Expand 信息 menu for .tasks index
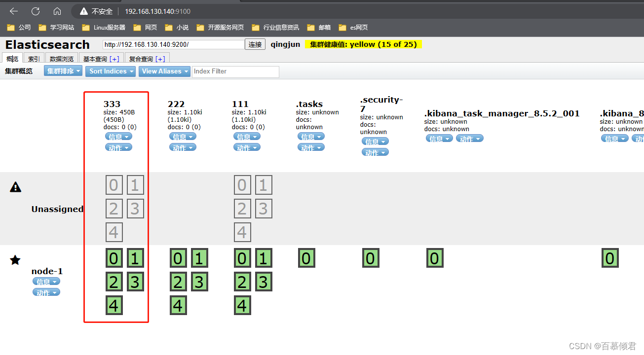Screen dimensions: 644x355 click(311, 137)
